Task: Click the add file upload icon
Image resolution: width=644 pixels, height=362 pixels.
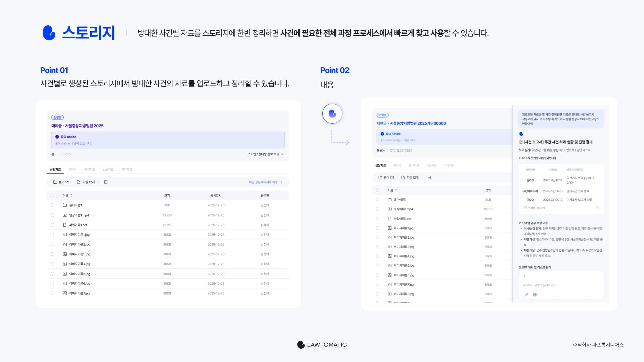Action: 106,182
